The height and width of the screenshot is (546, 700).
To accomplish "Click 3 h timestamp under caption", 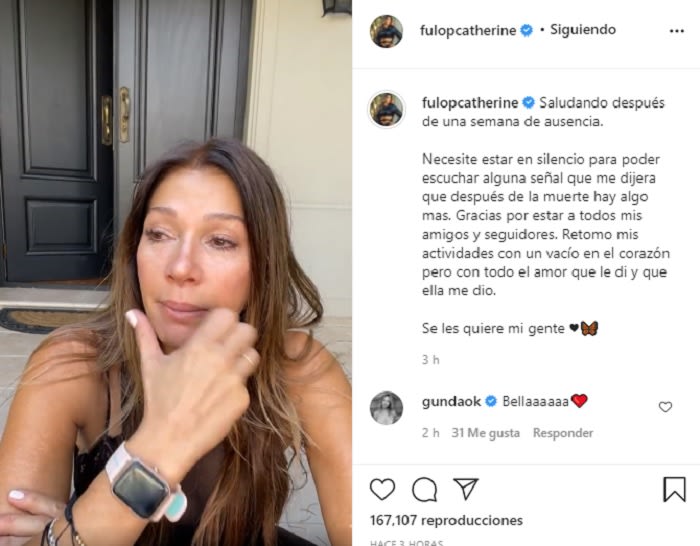I will click(430, 360).
